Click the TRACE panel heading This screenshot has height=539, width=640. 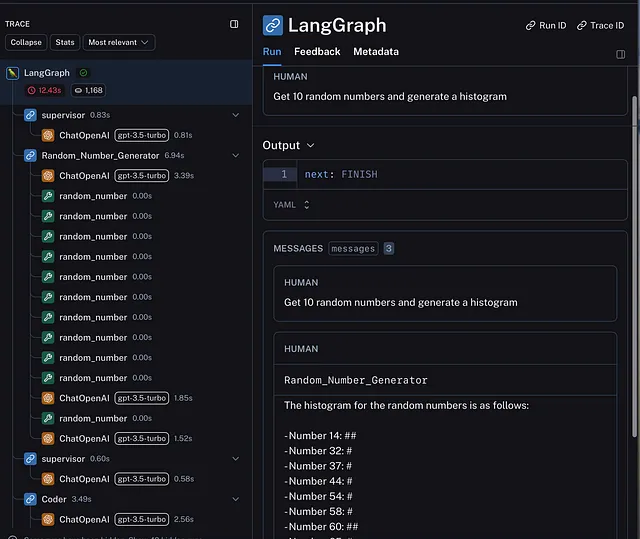tap(17, 24)
